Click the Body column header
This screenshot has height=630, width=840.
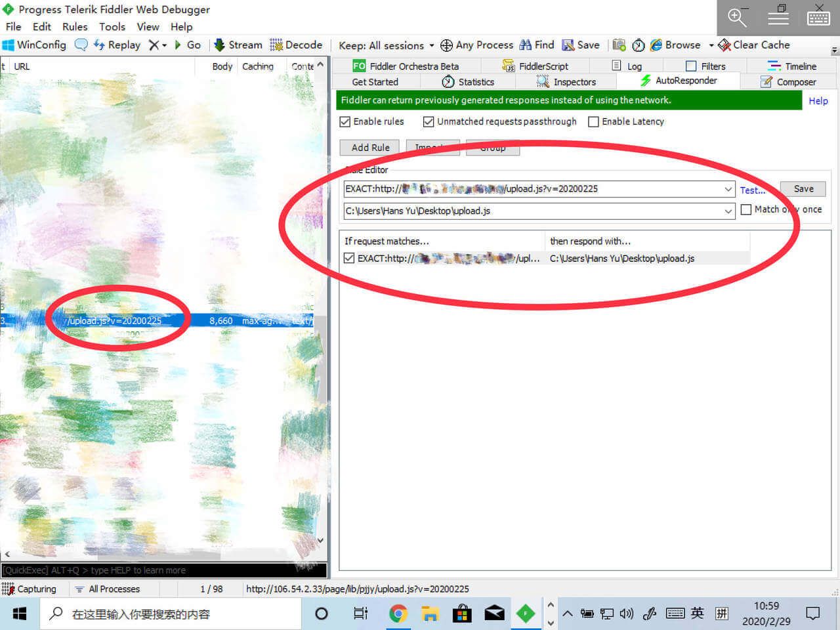(x=222, y=66)
